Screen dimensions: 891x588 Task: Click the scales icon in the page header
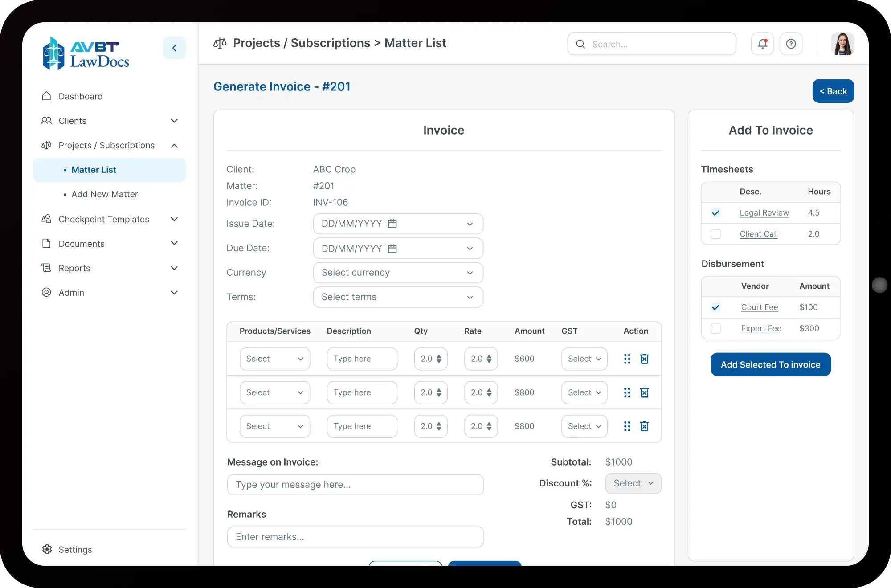coord(220,43)
